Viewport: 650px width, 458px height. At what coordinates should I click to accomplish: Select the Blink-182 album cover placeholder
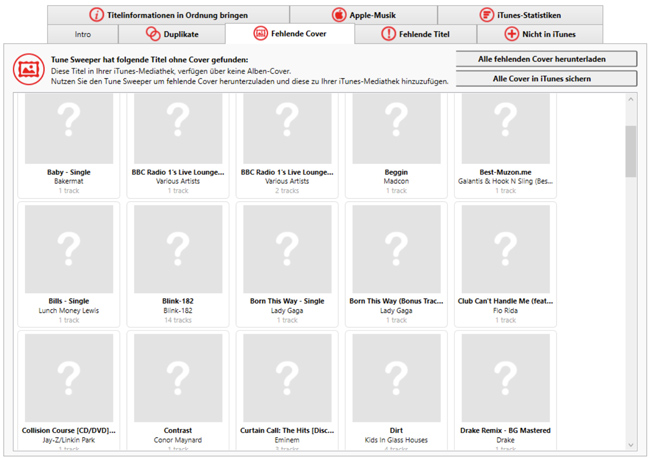coord(178,249)
